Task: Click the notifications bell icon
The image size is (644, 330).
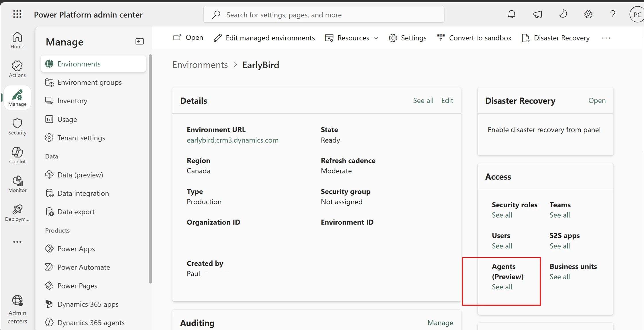Action: pos(512,14)
